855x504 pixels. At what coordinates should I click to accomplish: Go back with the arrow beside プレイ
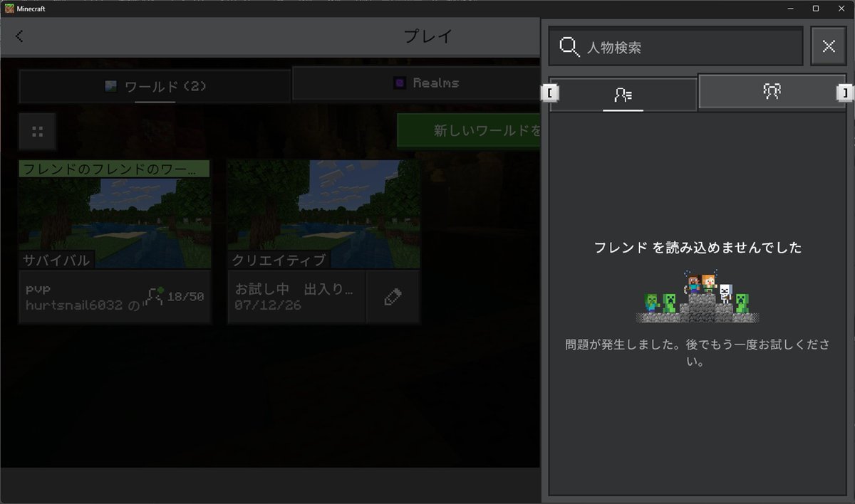pos(19,36)
